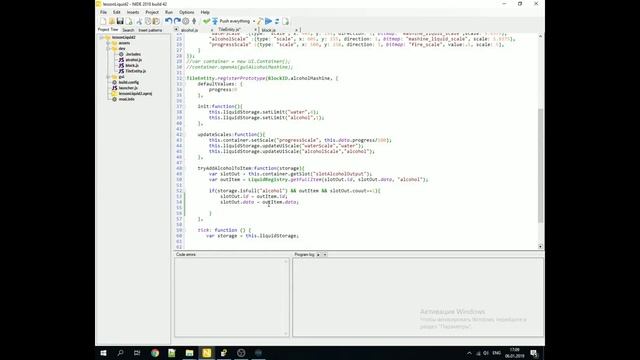Switch to the Search panel tab
This screenshot has height=360, width=640.
coord(128,30)
